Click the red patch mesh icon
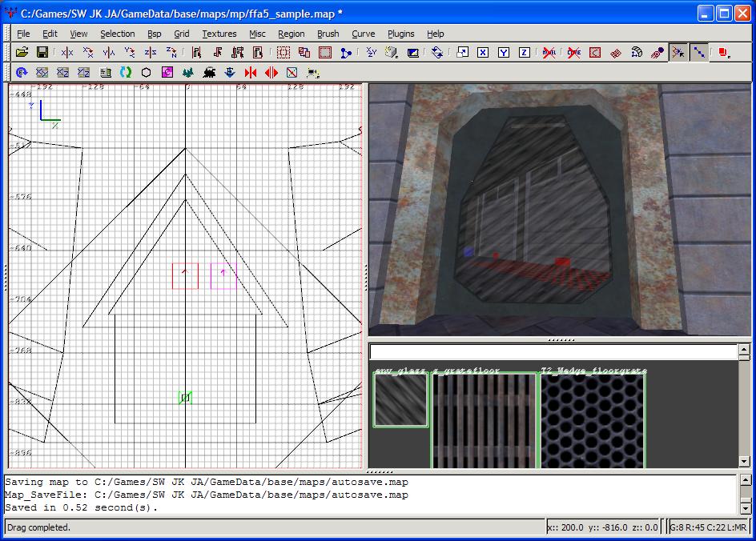Screen dimensions: 756x541 pyautogui.click(x=616, y=52)
